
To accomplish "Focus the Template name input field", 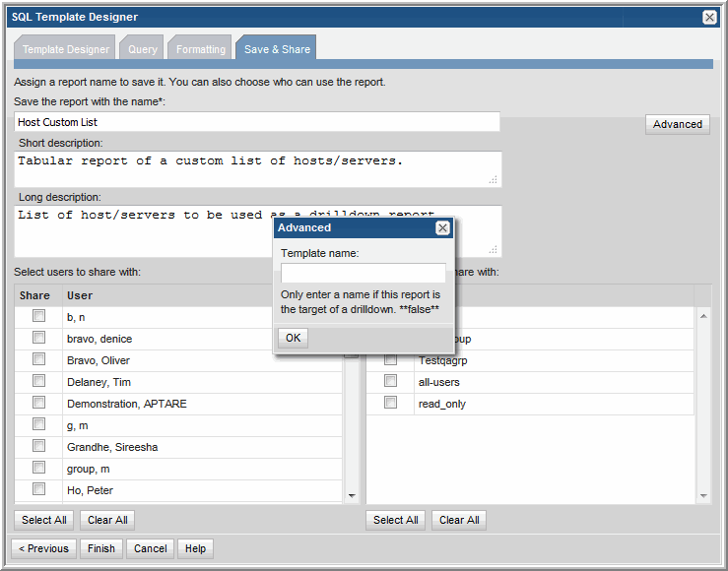I will [x=363, y=273].
